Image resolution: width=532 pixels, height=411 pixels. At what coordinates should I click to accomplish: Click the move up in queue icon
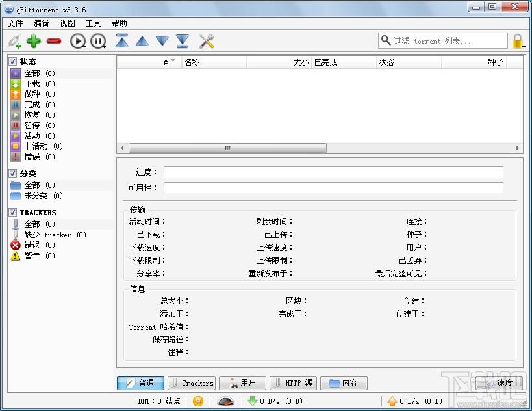coord(142,41)
